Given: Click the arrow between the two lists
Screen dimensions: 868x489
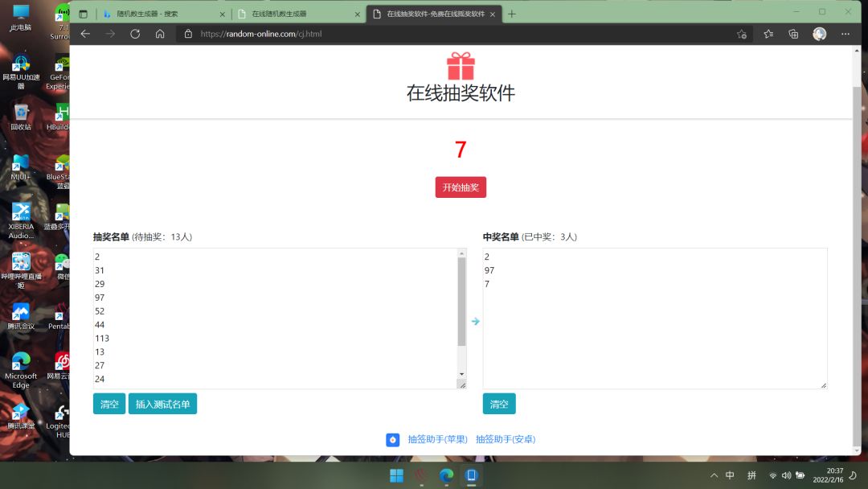Looking at the screenshot, I should [x=475, y=321].
